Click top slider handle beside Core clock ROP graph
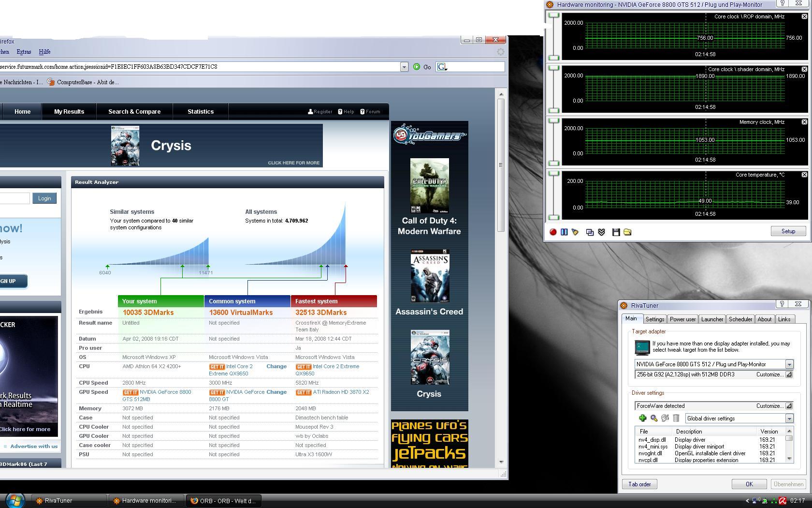812x508 pixels. point(554,15)
